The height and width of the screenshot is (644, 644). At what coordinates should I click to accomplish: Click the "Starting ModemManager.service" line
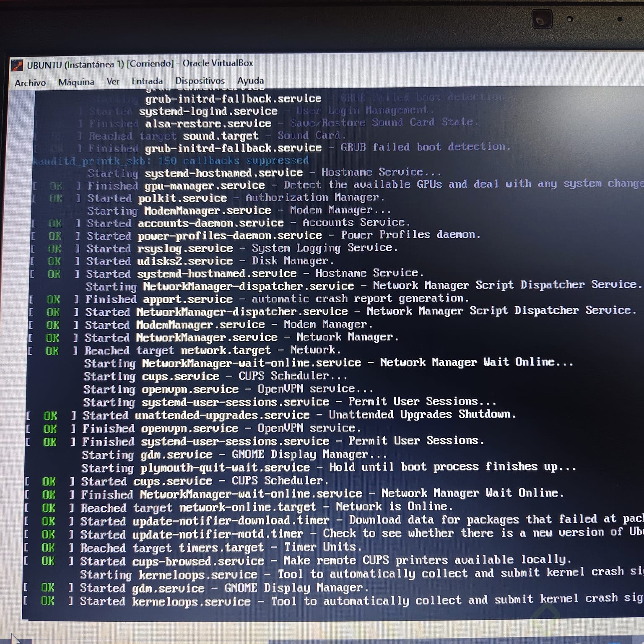point(239,210)
